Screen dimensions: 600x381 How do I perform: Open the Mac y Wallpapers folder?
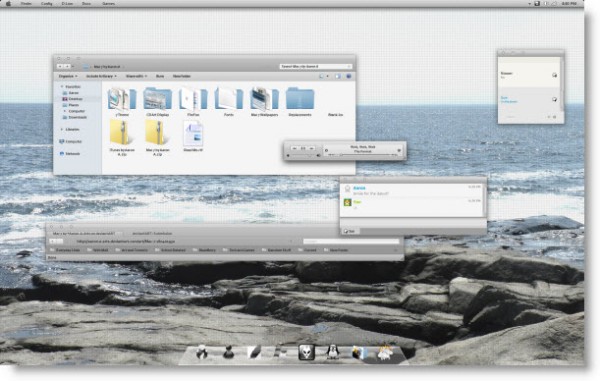[264, 101]
